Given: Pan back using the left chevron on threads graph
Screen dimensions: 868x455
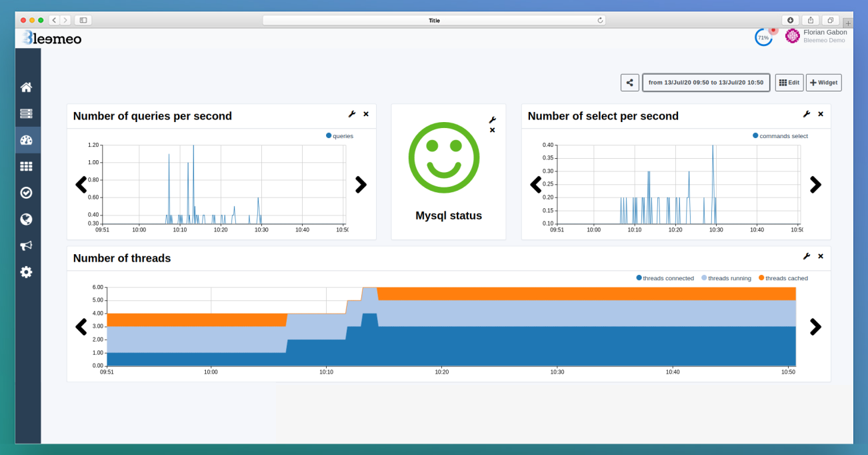Looking at the screenshot, I should point(81,327).
